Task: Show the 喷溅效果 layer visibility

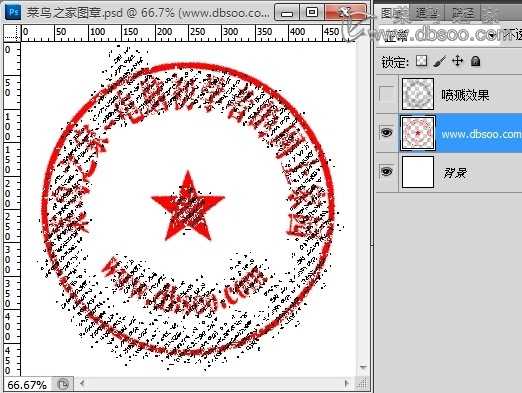Action: tap(386, 94)
